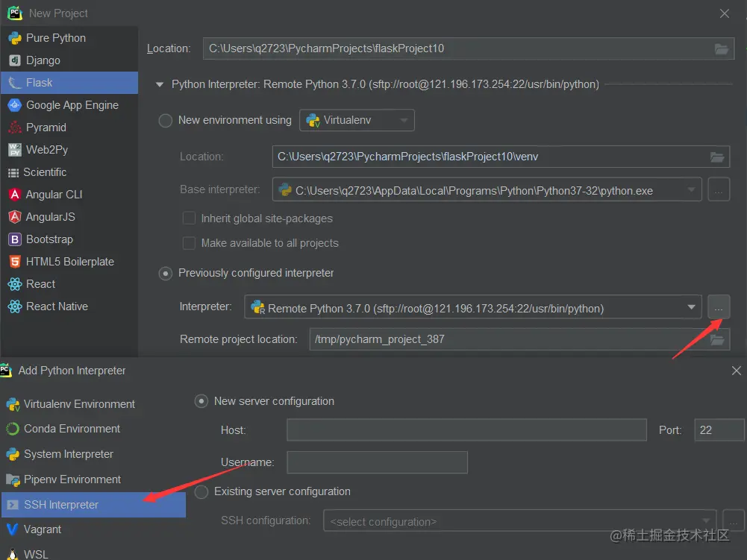Open the Virtualenv environment type dropdown
The width and height of the screenshot is (747, 560).
tap(357, 120)
